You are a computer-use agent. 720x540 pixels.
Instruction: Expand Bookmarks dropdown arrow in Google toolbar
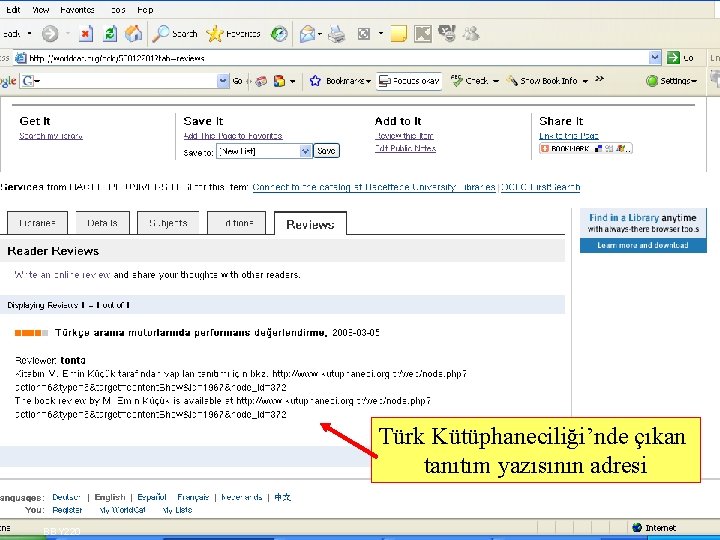368,81
